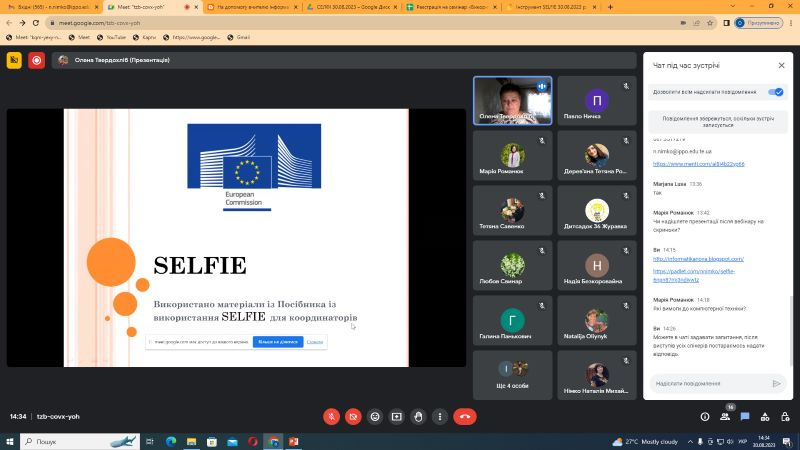Select Олена Твердохліб video tile

point(512,101)
